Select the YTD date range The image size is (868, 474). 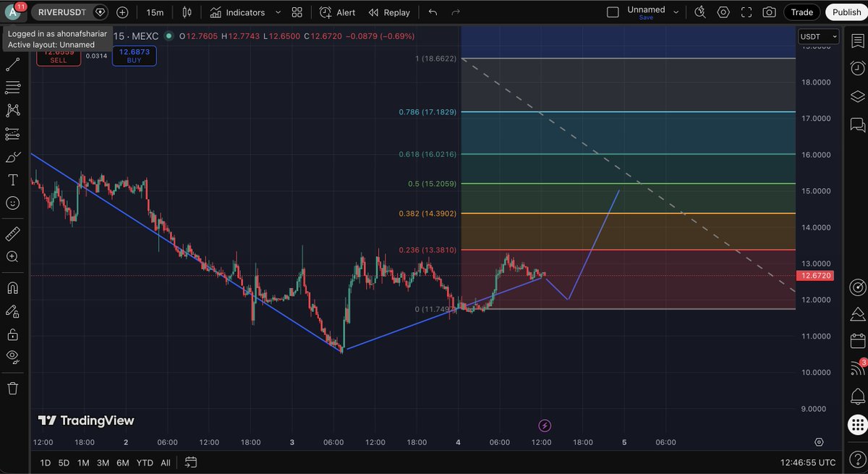click(x=145, y=462)
